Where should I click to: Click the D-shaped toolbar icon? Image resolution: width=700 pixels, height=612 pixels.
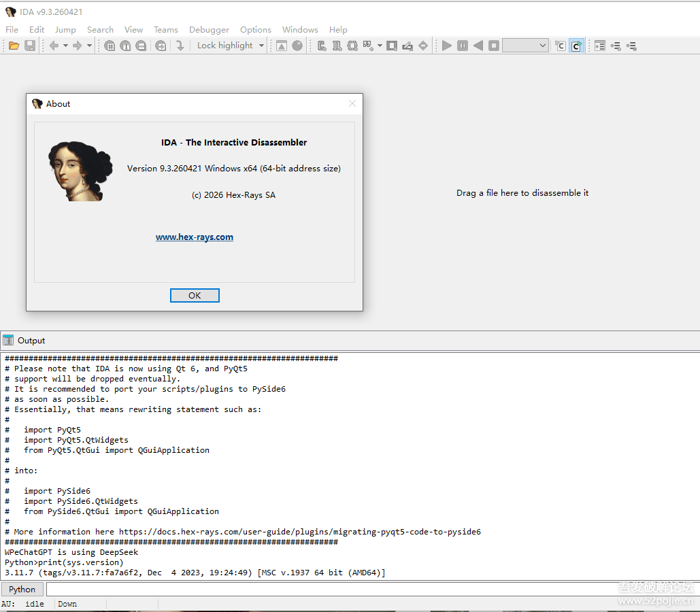[337, 46]
